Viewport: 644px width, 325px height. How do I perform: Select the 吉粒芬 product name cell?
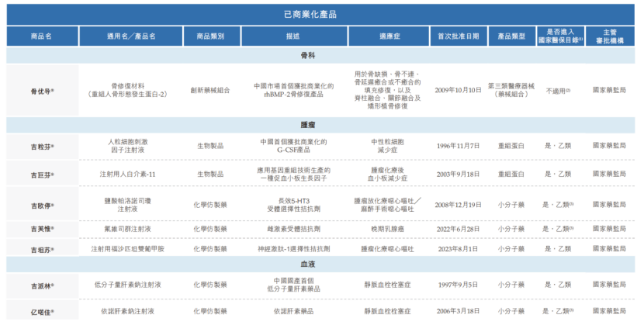coord(43,147)
